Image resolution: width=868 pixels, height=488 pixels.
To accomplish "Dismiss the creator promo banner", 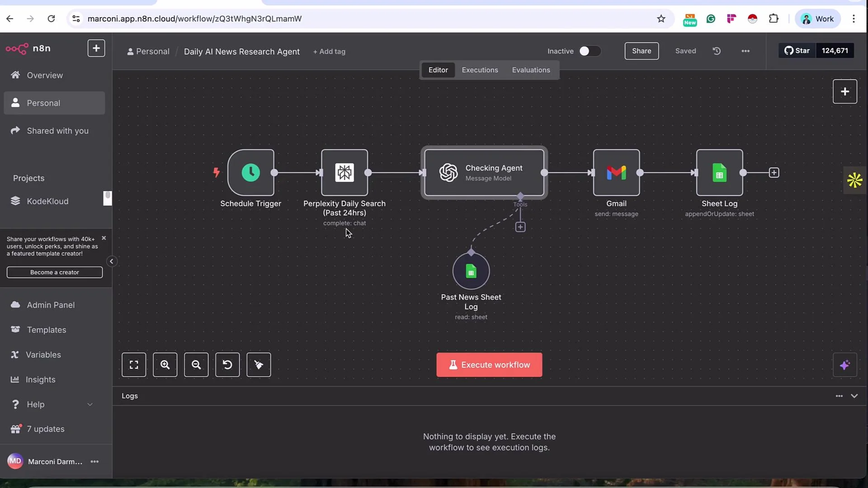I will click(104, 238).
